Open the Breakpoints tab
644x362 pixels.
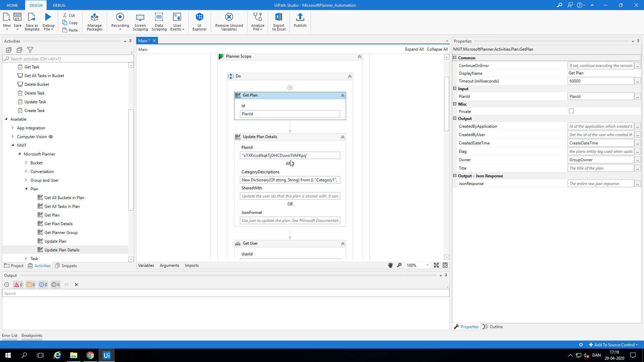pyautogui.click(x=32, y=336)
